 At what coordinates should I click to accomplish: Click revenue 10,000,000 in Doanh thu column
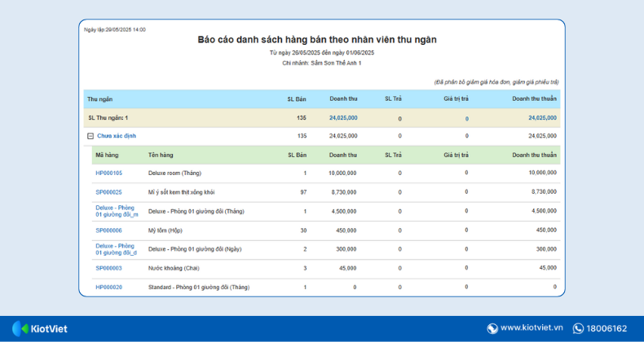click(x=342, y=173)
